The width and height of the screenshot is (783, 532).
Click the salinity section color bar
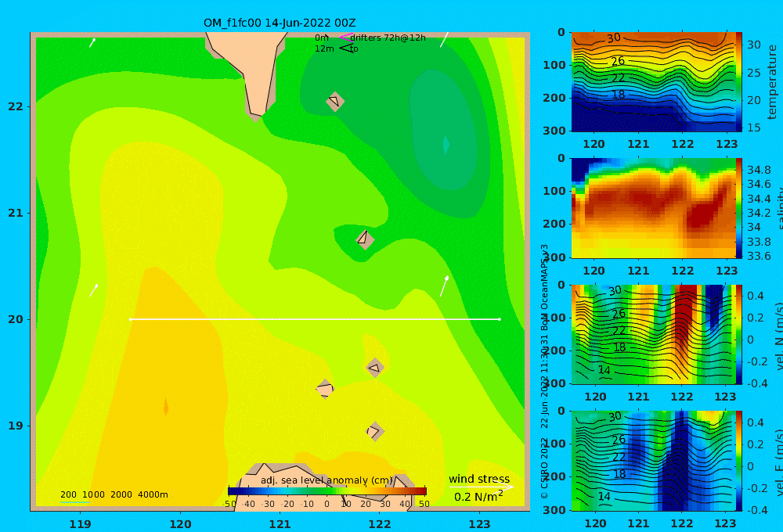click(738, 208)
